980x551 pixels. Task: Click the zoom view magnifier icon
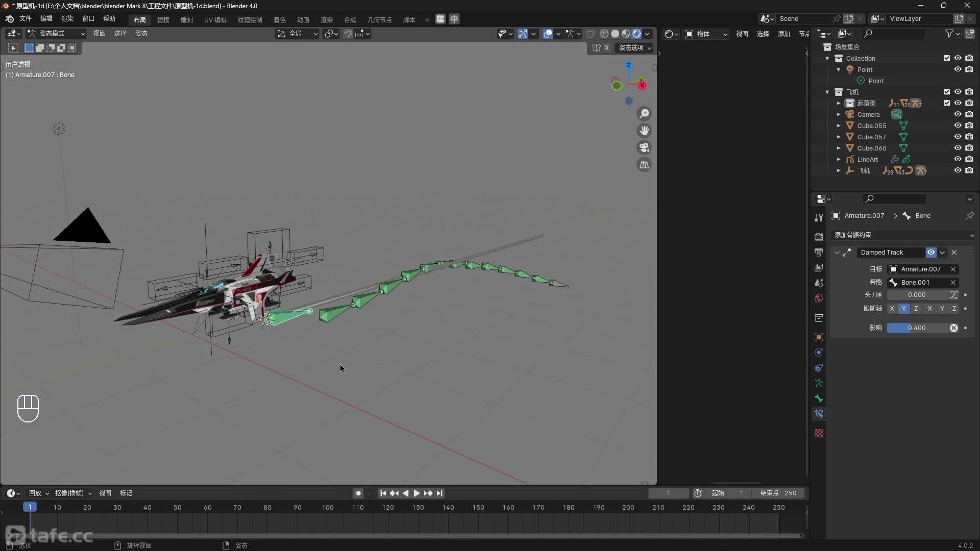pos(644,113)
